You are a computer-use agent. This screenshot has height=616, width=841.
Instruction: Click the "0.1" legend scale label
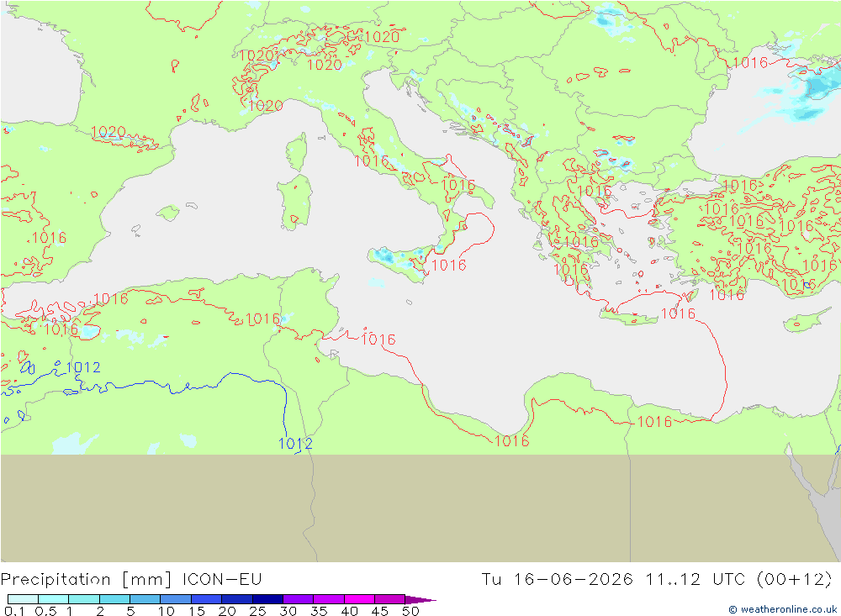[x=14, y=611]
